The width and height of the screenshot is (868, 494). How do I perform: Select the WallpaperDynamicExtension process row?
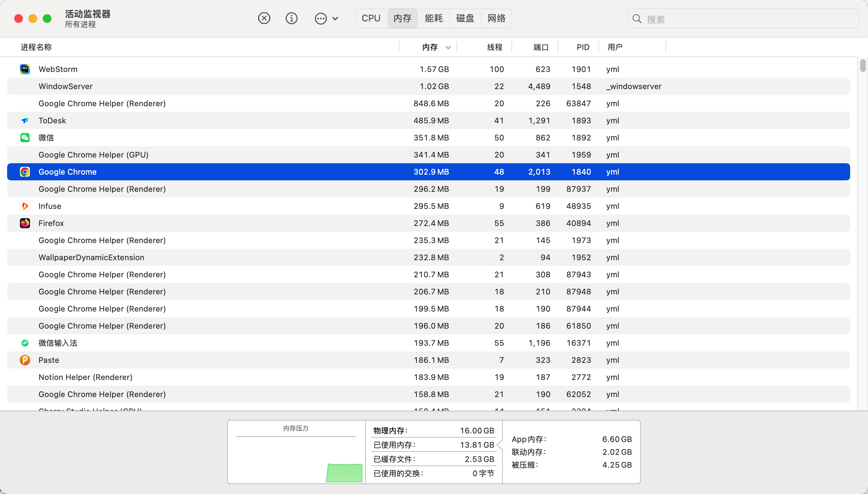coord(429,257)
